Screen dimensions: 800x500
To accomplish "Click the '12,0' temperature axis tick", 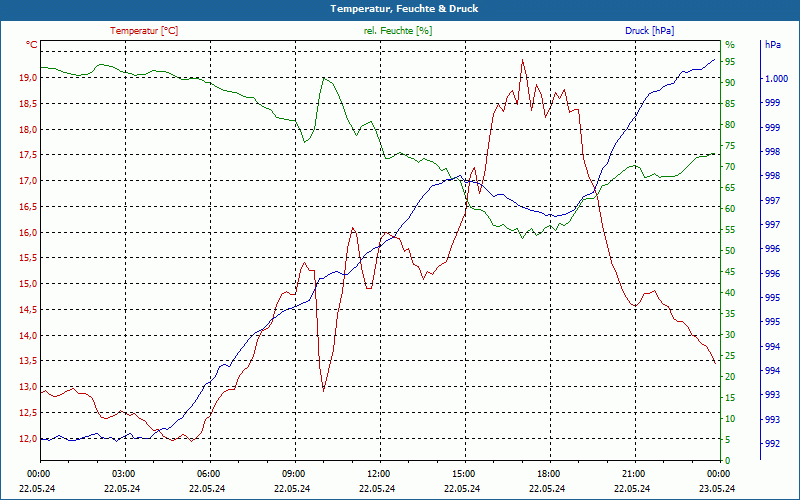I will 28,439.
